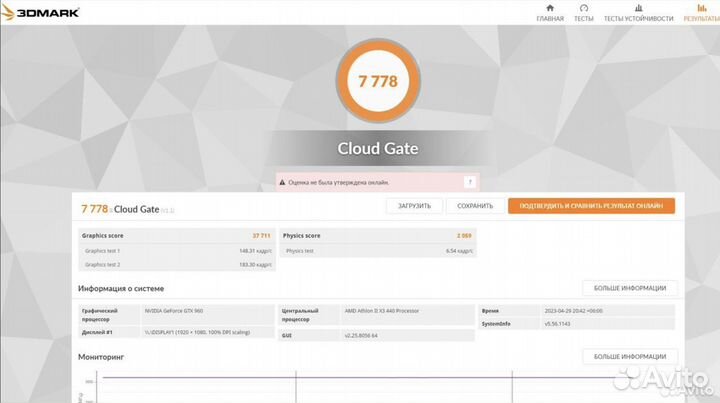Click the time value 2023-04-29 20:42
This screenshot has width=720, height=403.
click(574, 311)
